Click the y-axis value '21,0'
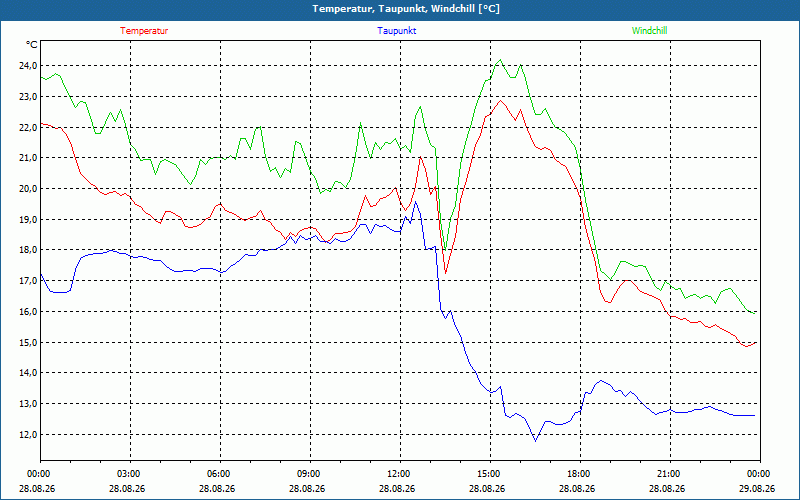Screen dimensions: 800x500 [28, 158]
